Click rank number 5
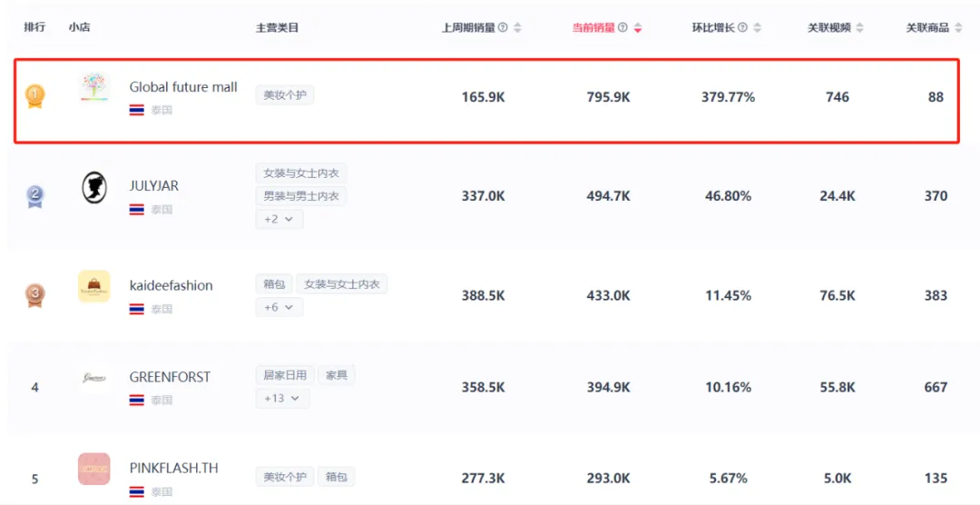The image size is (980, 505). (35, 480)
